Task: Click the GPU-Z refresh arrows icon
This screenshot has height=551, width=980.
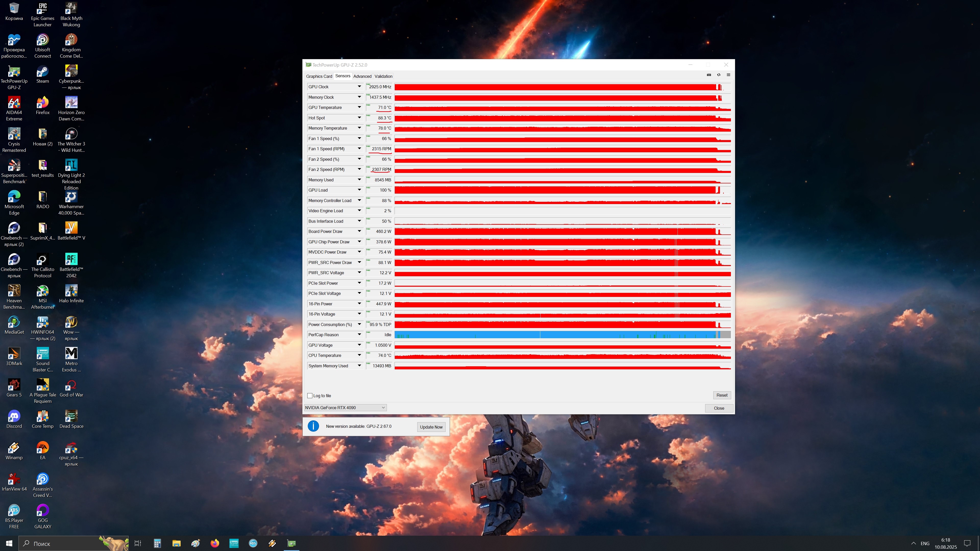Action: click(719, 75)
